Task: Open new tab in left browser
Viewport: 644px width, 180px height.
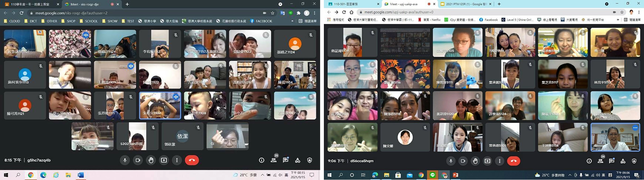Action: click(127, 4)
